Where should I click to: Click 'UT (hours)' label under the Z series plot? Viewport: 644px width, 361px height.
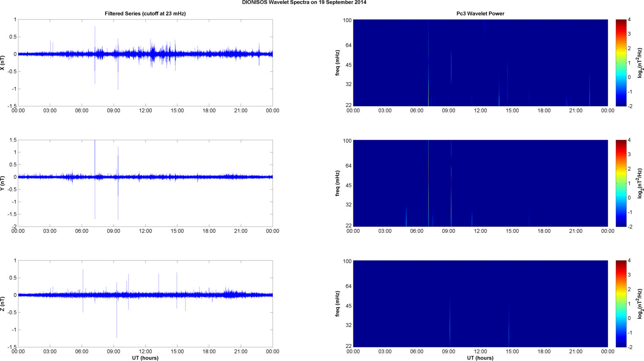(x=145, y=358)
